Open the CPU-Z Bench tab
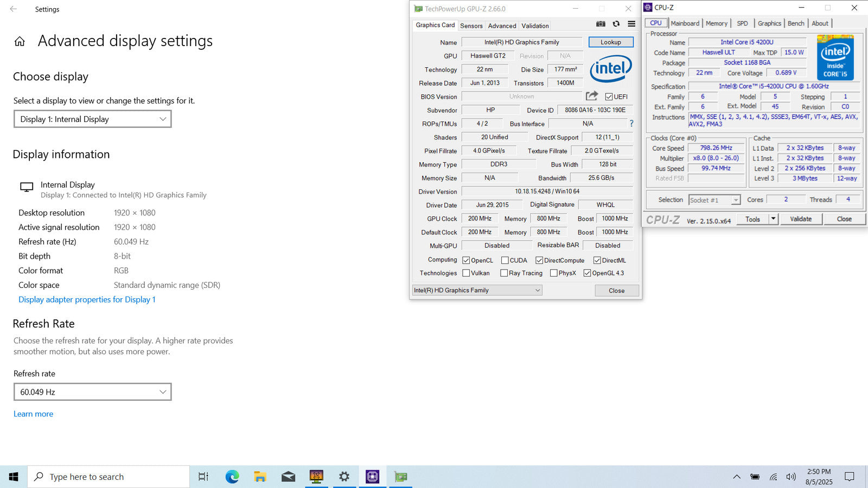 (796, 23)
